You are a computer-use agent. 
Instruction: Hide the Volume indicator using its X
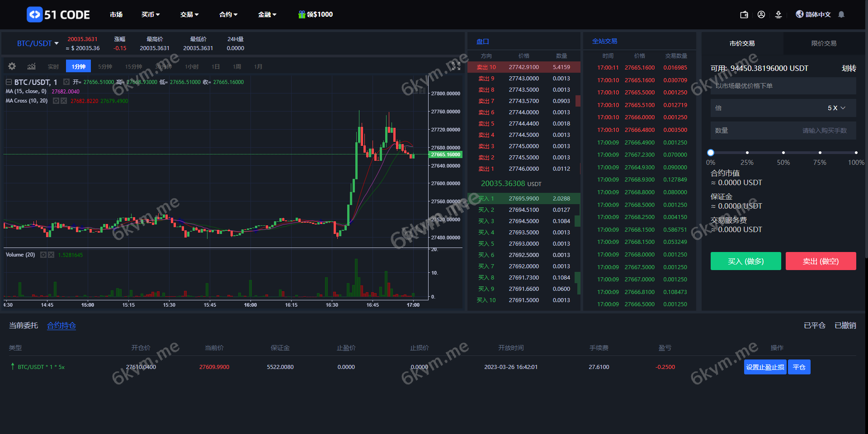coord(51,255)
